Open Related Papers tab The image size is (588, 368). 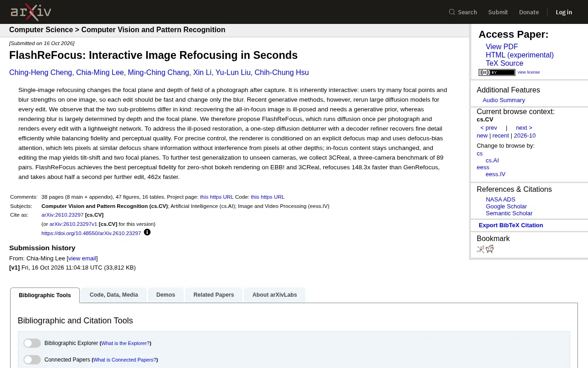[214, 295]
